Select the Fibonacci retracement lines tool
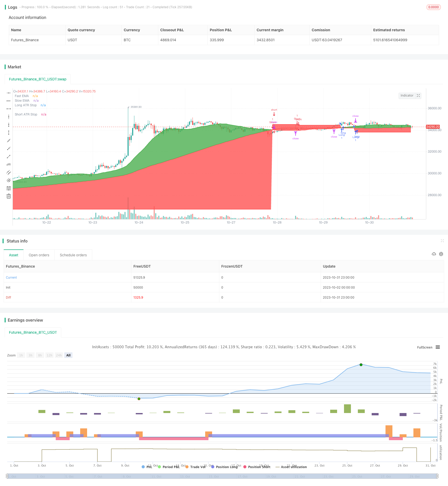The width and height of the screenshot is (448, 486). (9, 188)
